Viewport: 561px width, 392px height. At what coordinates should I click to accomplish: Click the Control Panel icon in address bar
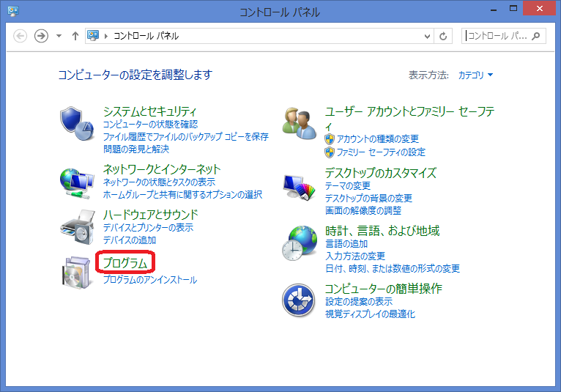click(93, 35)
